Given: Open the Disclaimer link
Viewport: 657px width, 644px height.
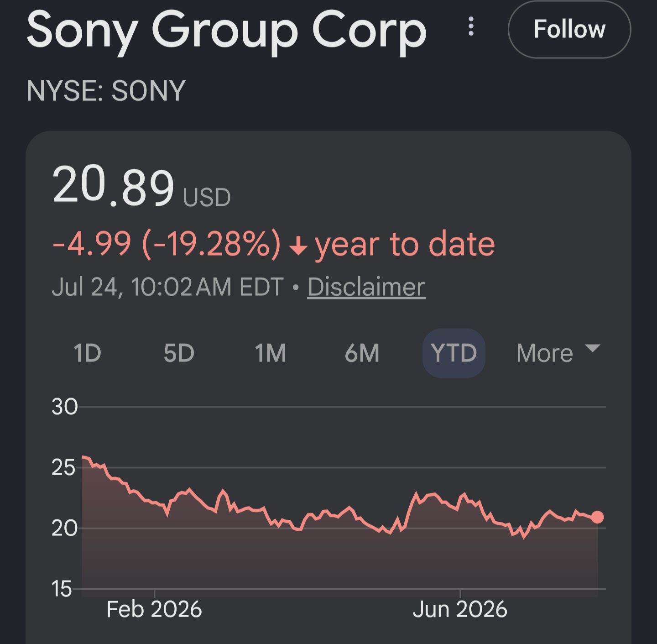Looking at the screenshot, I should click(366, 287).
